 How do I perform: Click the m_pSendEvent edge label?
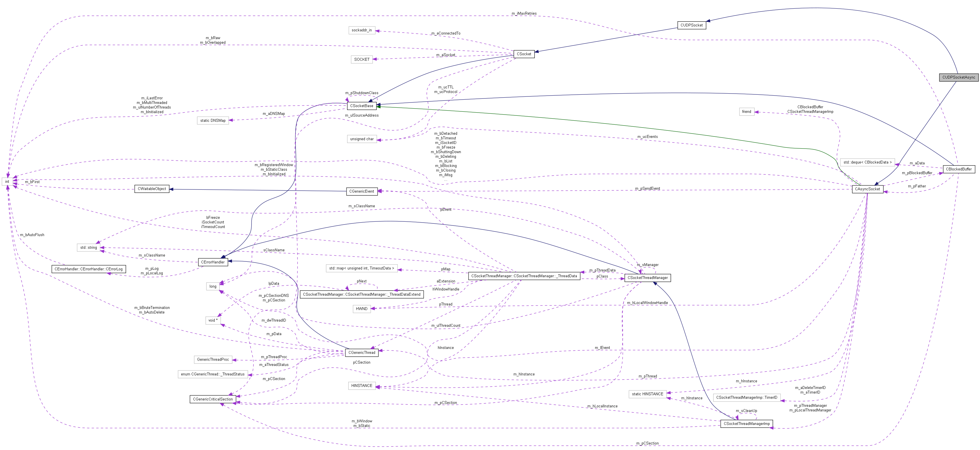648,189
